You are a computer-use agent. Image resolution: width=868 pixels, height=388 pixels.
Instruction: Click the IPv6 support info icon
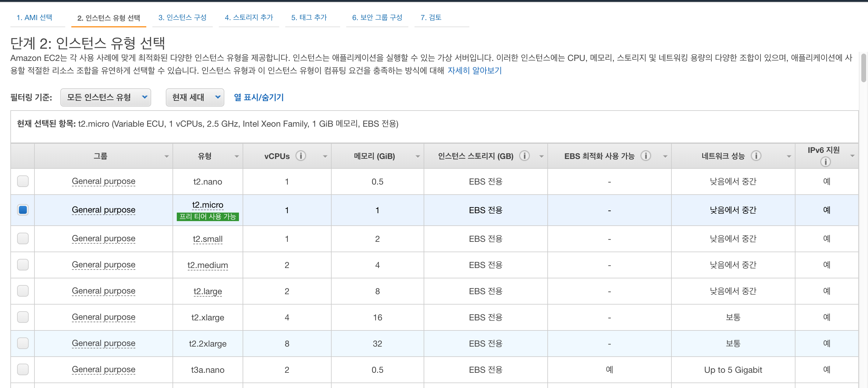pos(825,162)
